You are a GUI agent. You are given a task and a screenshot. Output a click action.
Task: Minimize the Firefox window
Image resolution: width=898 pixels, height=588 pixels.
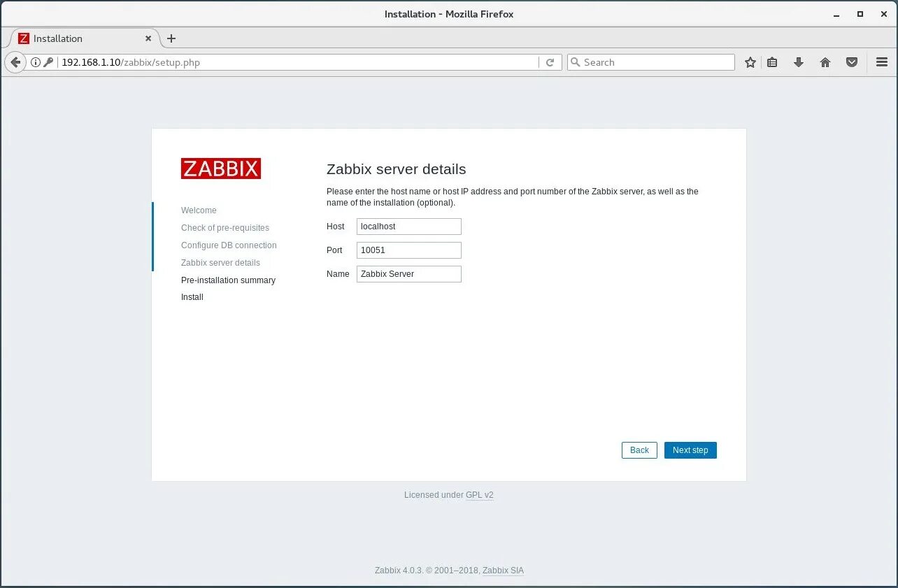click(x=836, y=14)
